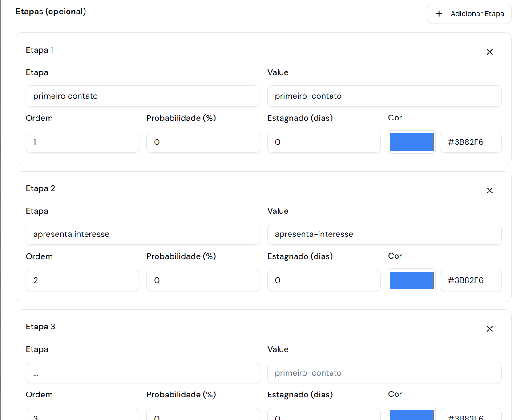
Task: Focus the empty Value field in Etapa 3
Action: (384, 372)
